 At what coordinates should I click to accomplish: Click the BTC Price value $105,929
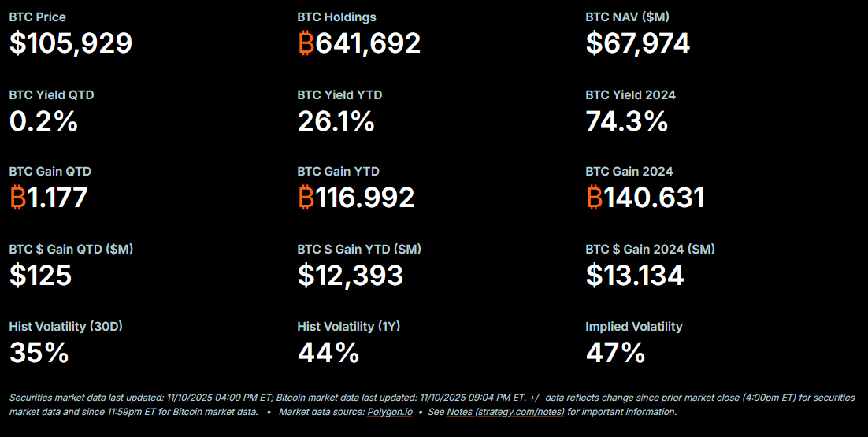coord(71,43)
